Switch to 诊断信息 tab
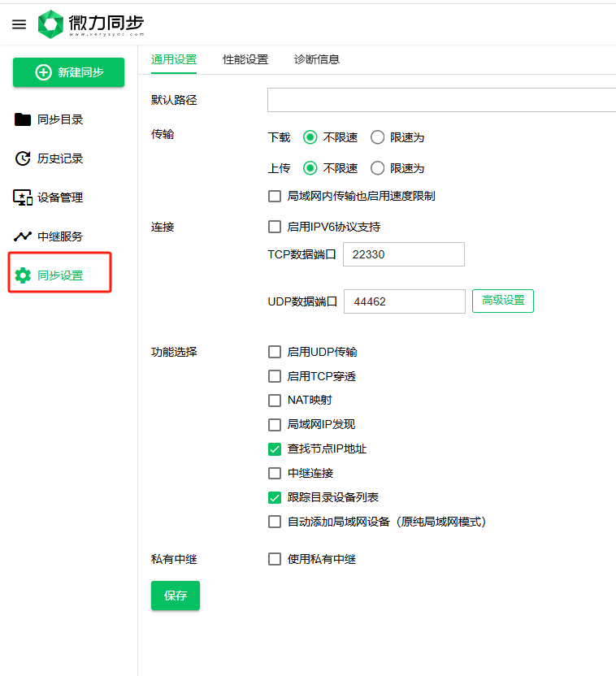 point(317,59)
